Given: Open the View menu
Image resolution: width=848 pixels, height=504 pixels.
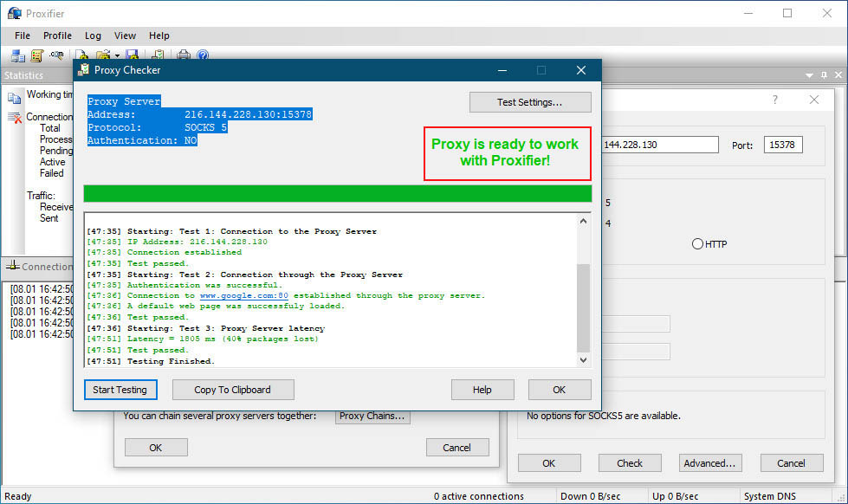Looking at the screenshot, I should 125,36.
